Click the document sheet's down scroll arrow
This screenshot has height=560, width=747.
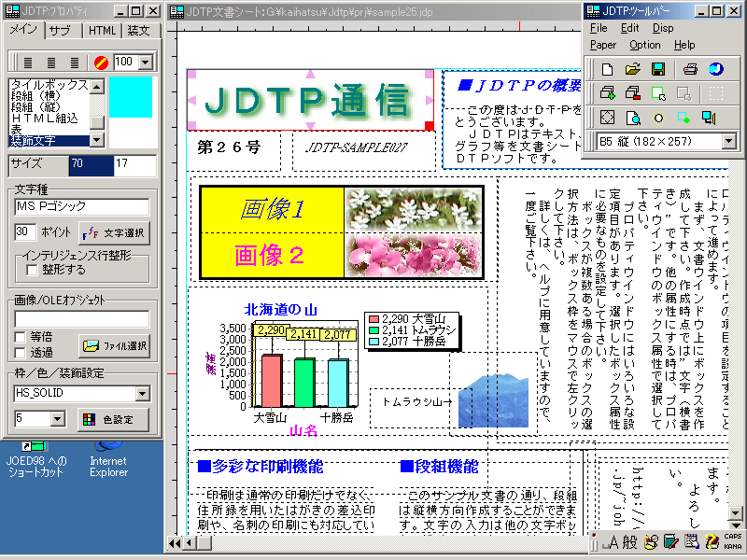(x=736, y=512)
